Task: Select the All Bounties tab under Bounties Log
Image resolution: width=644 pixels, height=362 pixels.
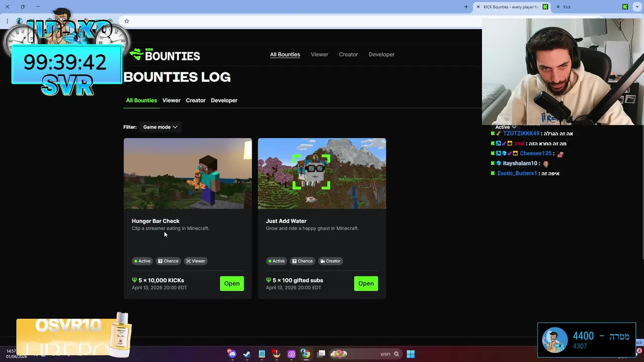Action: tap(141, 100)
